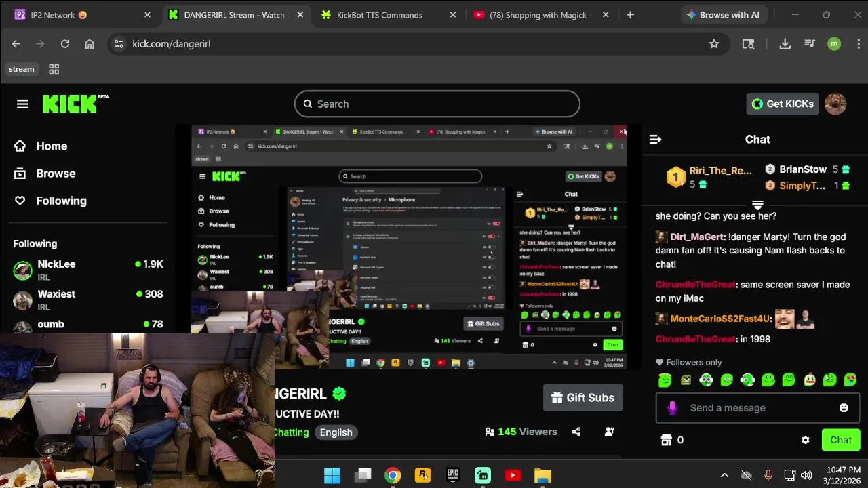Open Waxiest followed channel
This screenshot has width=868, height=488.
point(88,300)
